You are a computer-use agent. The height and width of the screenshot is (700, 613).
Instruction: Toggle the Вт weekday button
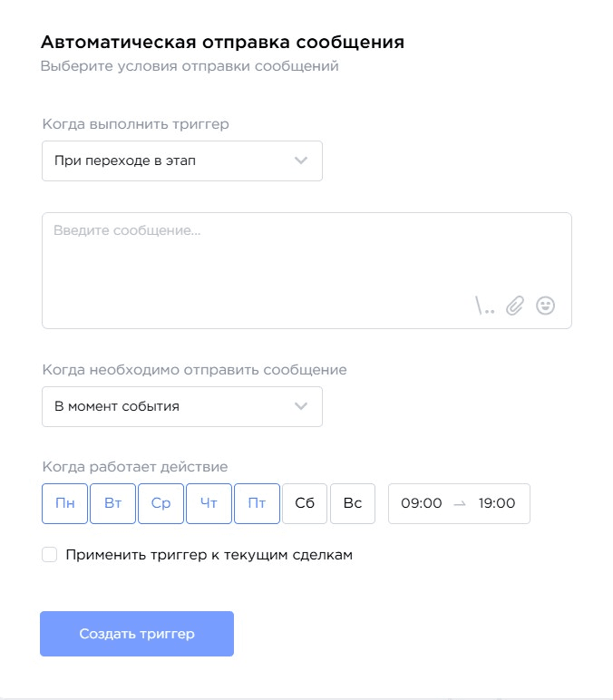click(x=113, y=503)
